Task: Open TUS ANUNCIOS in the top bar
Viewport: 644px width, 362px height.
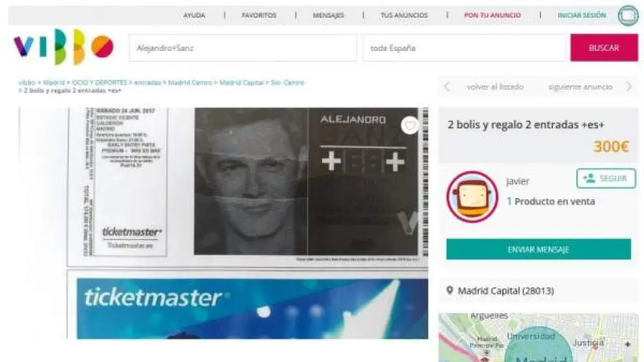Action: [404, 15]
